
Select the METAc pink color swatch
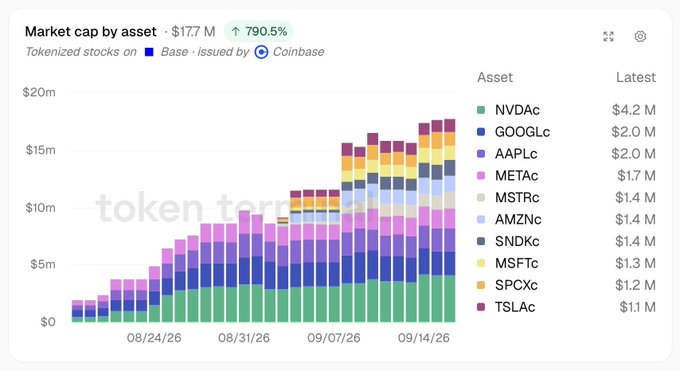481,175
